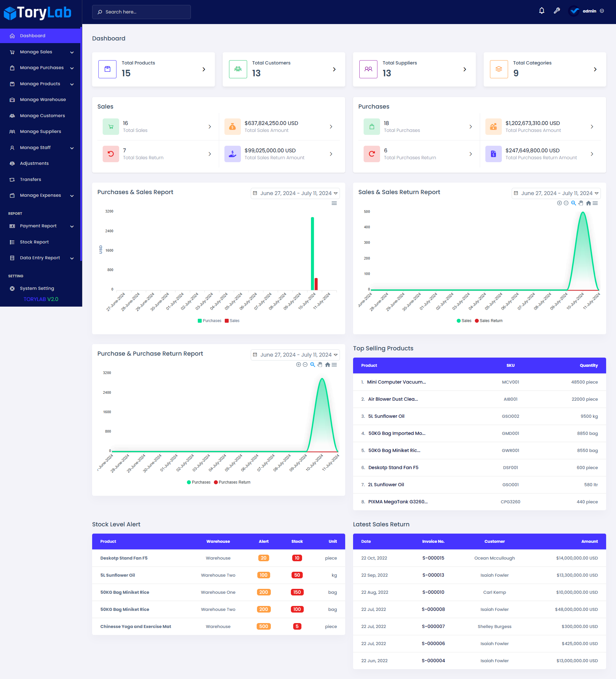The width and height of the screenshot is (616, 679).
Task: Click into the search field
Action: pos(141,12)
